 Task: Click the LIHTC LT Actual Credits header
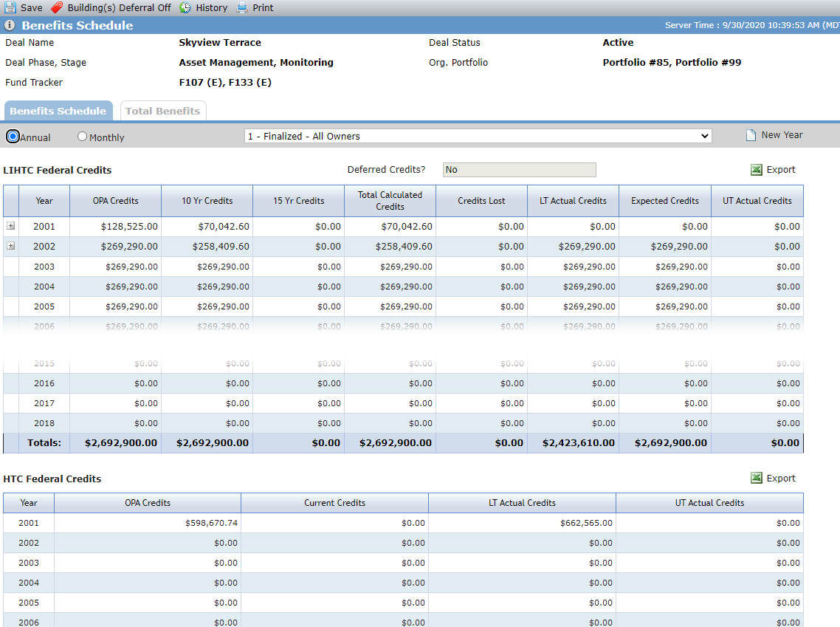[x=574, y=201]
